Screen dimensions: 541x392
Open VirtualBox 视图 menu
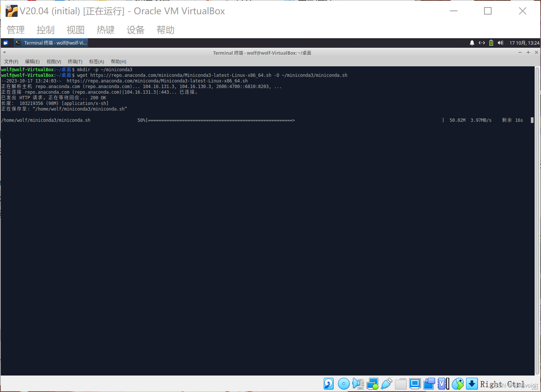[76, 30]
